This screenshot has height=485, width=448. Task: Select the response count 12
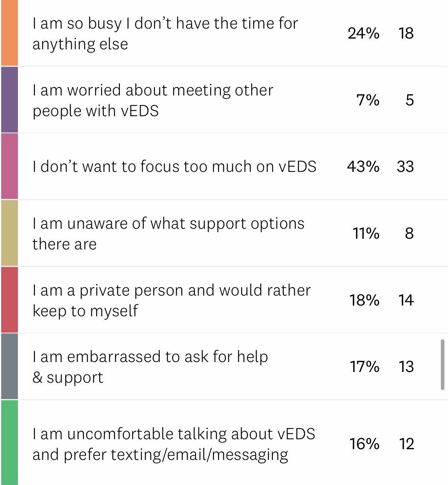[x=406, y=444]
